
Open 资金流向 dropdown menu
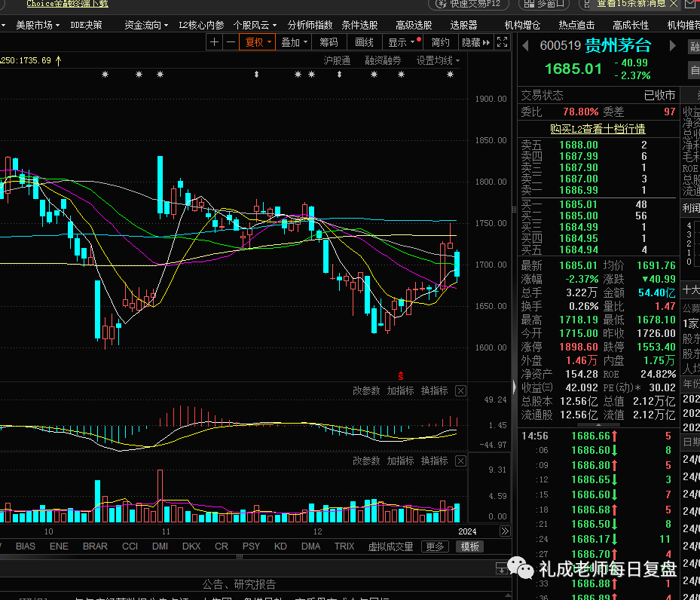(x=146, y=25)
